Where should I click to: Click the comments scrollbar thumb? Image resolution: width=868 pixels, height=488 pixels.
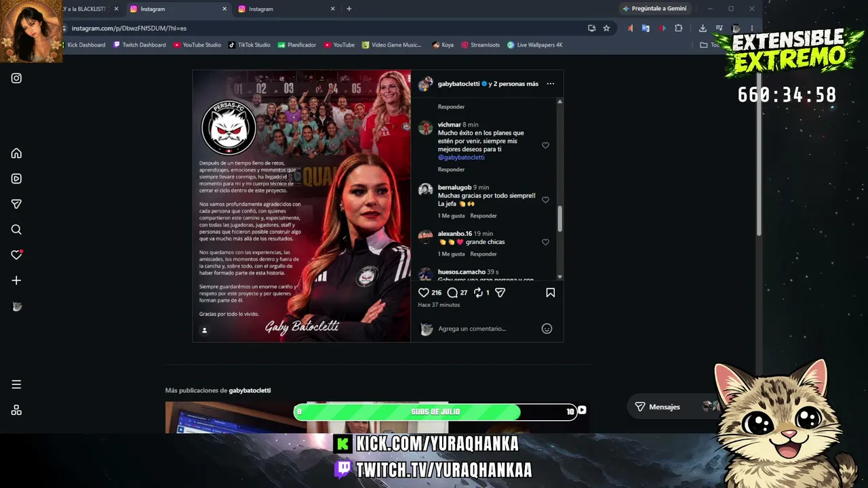[x=559, y=218]
